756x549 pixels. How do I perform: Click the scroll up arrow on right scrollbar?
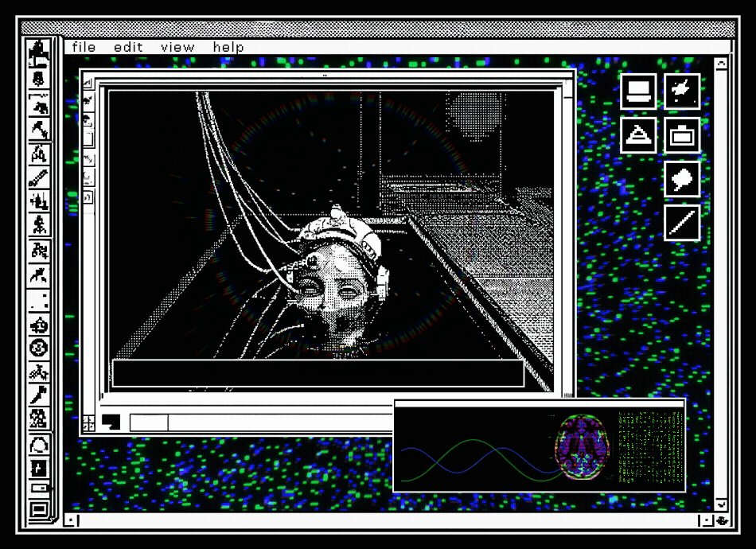point(721,63)
